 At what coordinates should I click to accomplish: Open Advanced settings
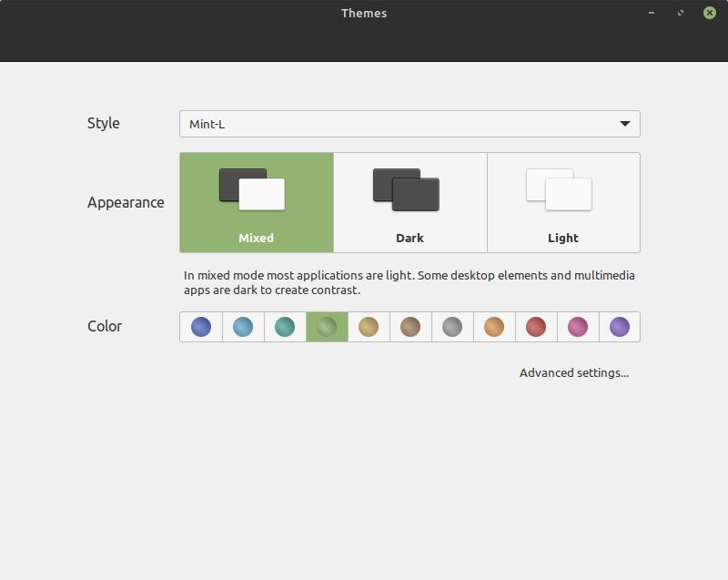574,373
